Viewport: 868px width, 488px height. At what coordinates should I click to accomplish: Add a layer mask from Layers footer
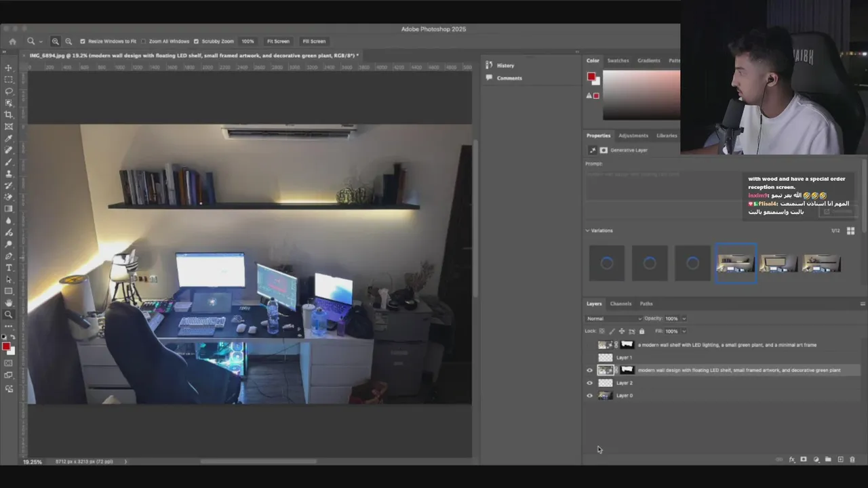(804, 460)
